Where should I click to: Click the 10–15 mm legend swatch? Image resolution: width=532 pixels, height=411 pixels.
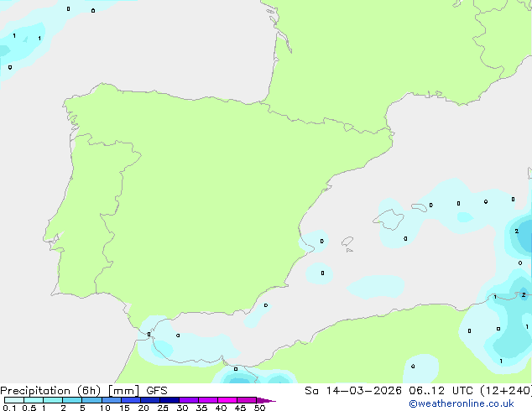point(111,400)
